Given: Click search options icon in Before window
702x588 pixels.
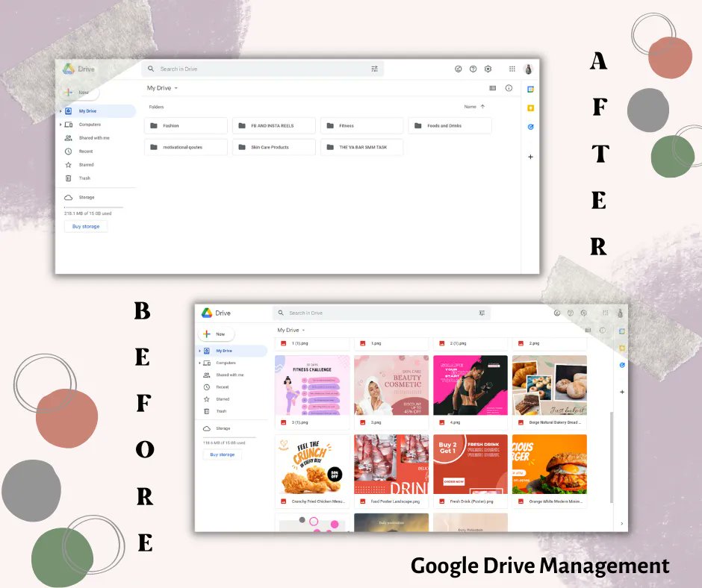Looking at the screenshot, I should pyautogui.click(x=482, y=313).
